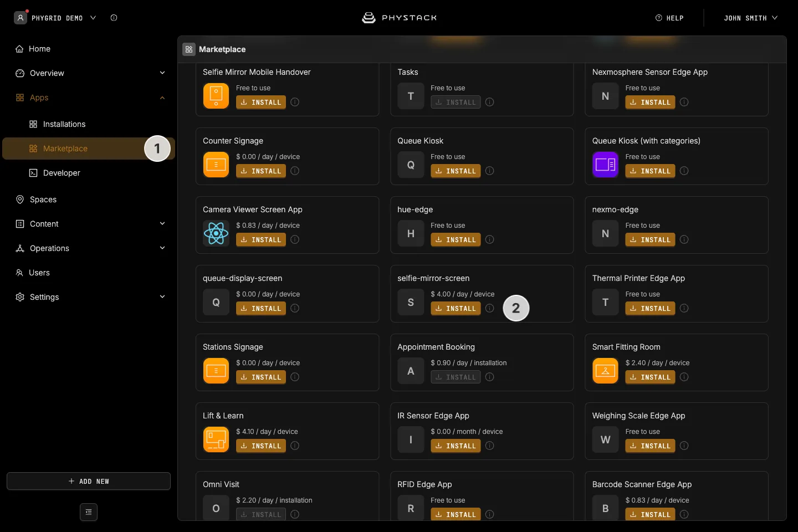
Task: Click the Thermal Printer Edge App title
Action: (x=638, y=278)
